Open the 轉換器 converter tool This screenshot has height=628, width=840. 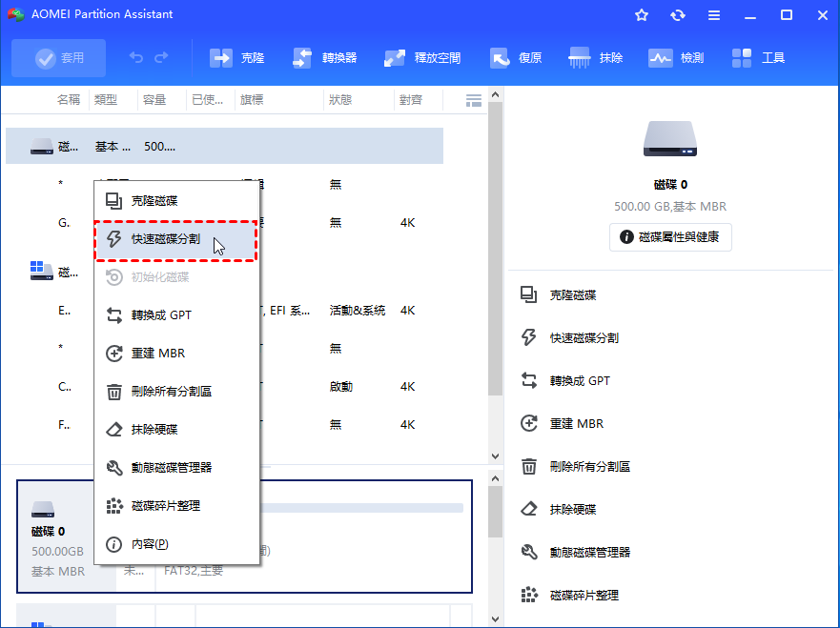click(324, 58)
